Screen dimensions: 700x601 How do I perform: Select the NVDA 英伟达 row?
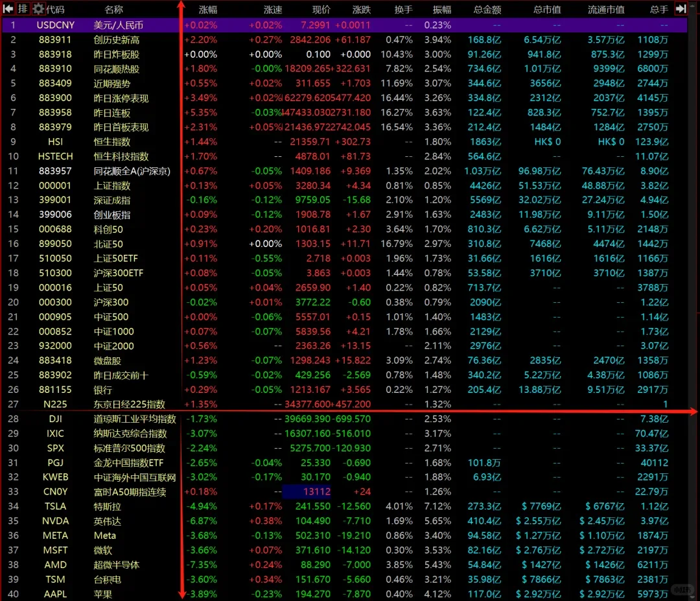pyautogui.click(x=345, y=521)
